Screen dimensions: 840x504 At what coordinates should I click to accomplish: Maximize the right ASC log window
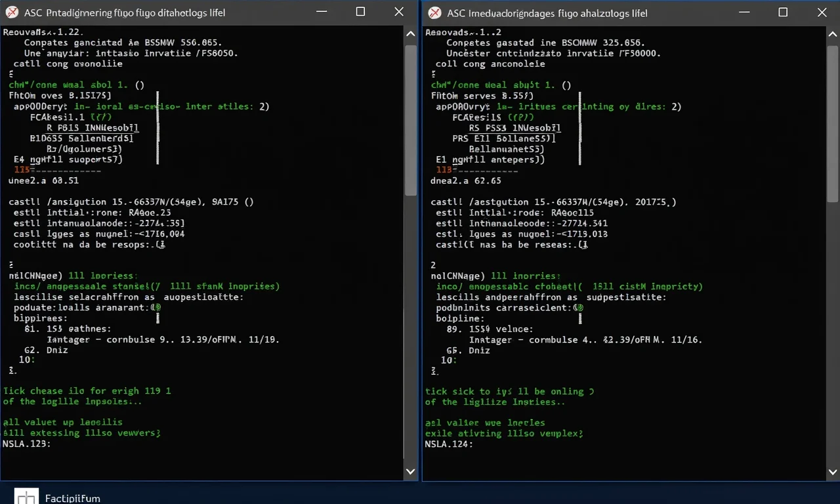[x=783, y=11]
